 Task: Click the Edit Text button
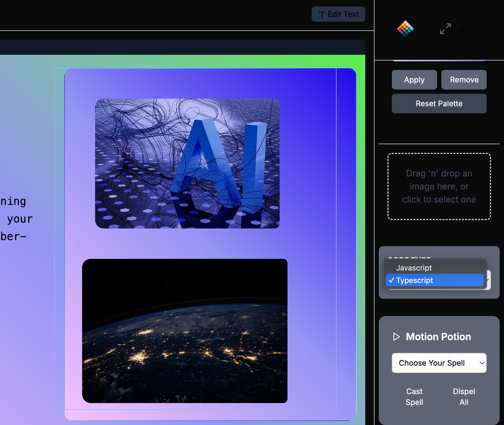click(338, 14)
